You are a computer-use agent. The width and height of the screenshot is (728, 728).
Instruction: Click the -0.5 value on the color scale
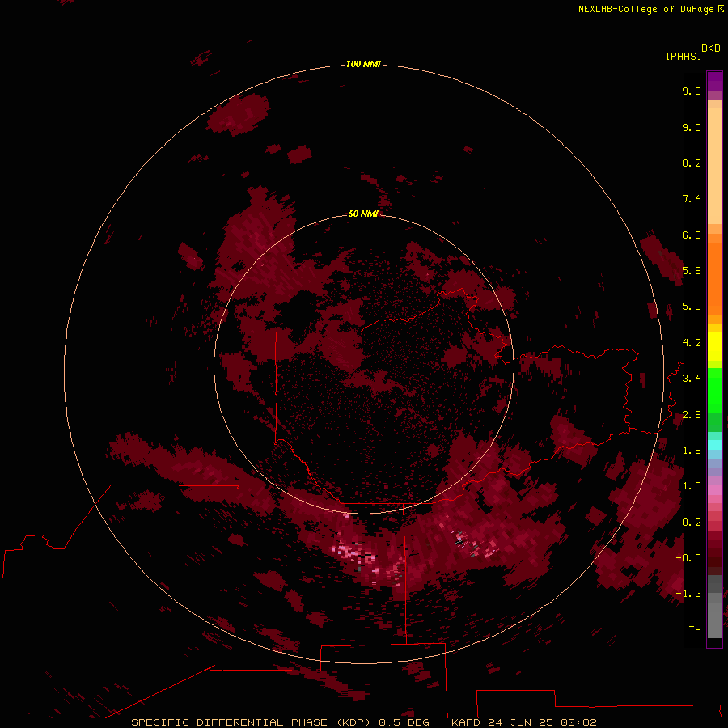pyautogui.click(x=688, y=557)
